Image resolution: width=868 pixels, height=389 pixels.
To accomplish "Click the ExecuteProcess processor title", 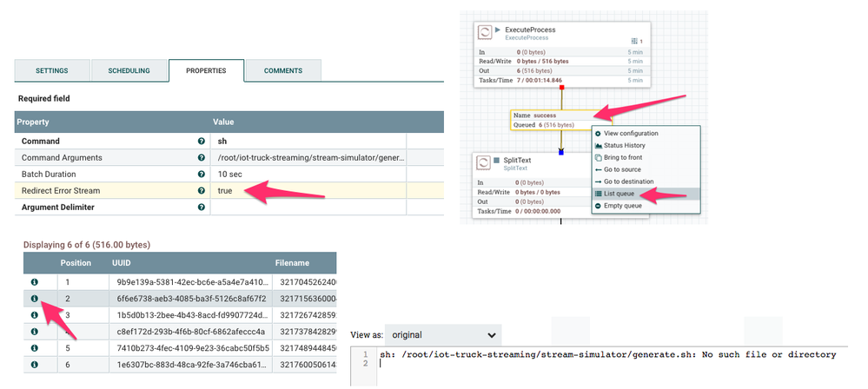I will coord(530,30).
